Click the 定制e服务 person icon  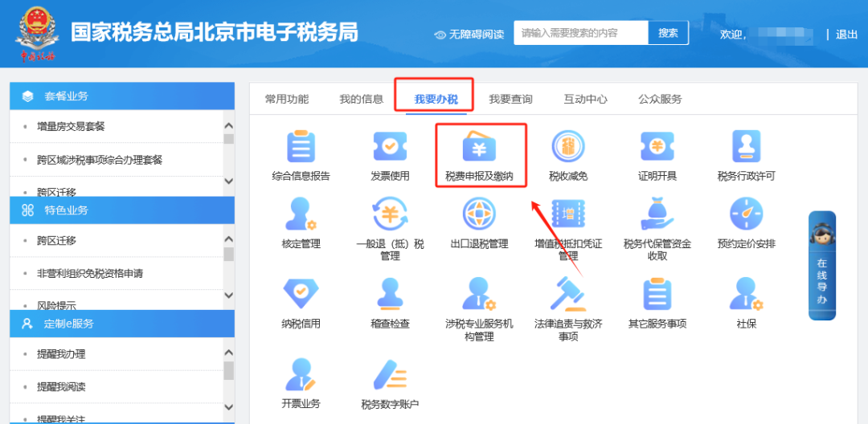coord(27,324)
